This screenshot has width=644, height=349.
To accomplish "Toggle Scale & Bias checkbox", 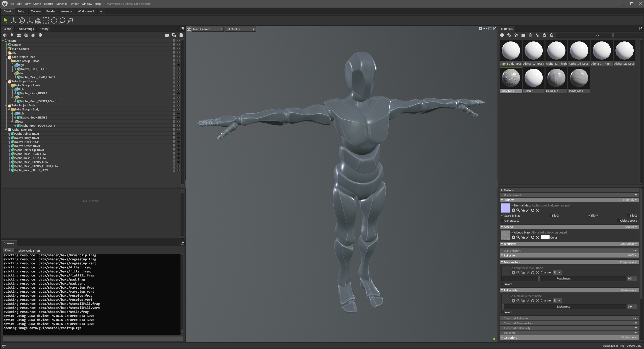I will 503,216.
